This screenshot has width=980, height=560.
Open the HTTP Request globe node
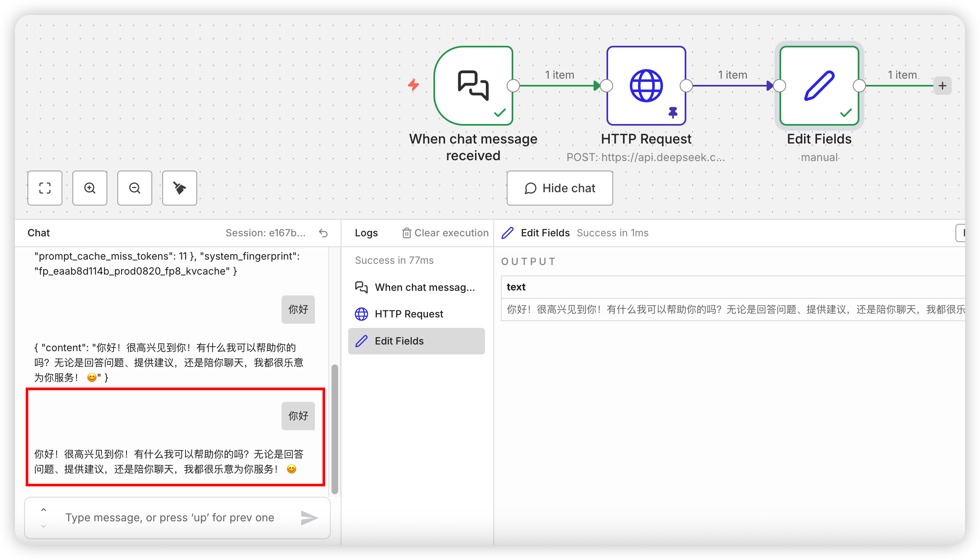646,86
